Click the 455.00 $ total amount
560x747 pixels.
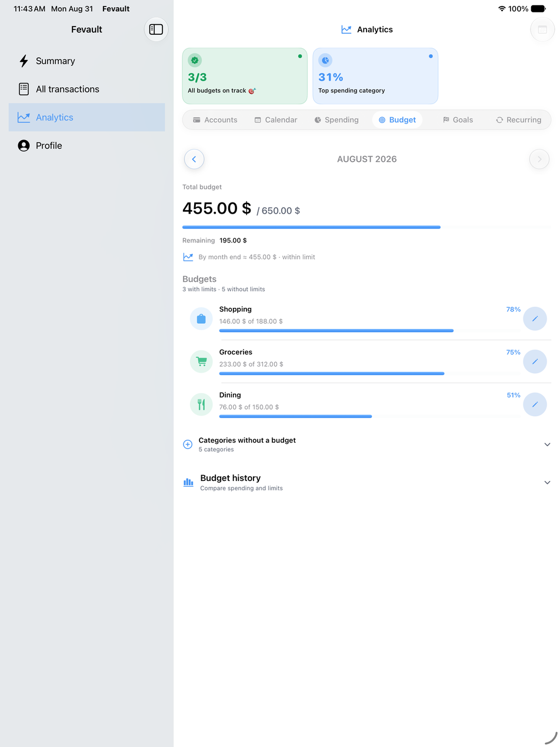(217, 208)
